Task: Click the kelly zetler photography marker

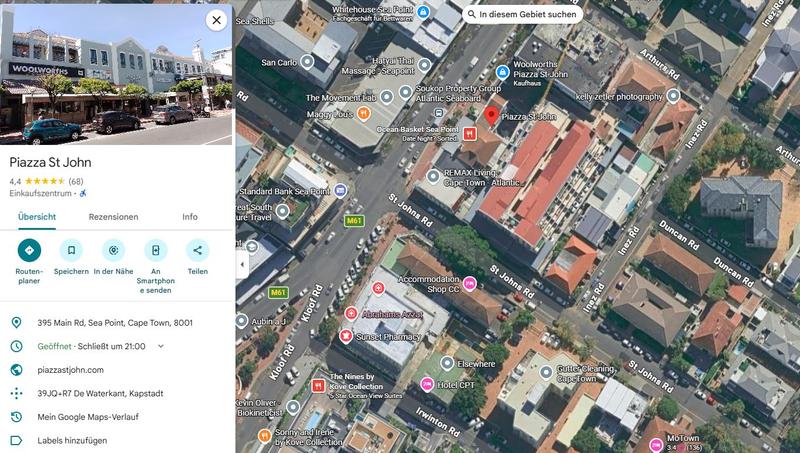Action: (673, 96)
